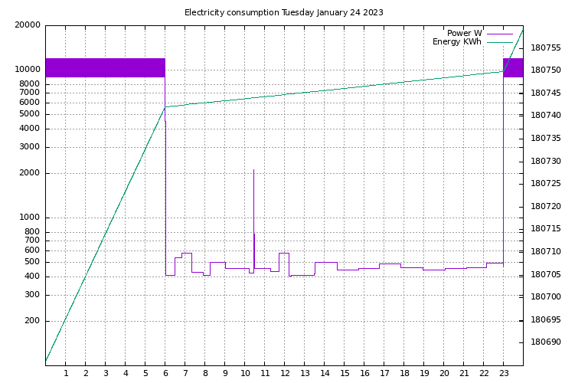Click hour label 9 on the x-axis
The image size is (588, 383).
(225, 373)
